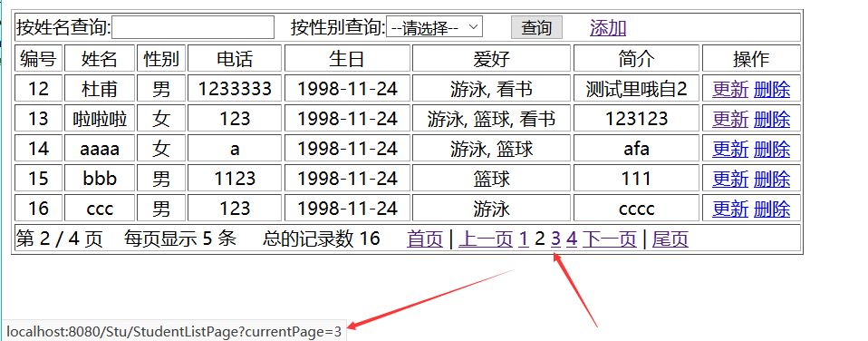868x341 pixels.
Task: Delete record for bbb
Action: coord(772,179)
